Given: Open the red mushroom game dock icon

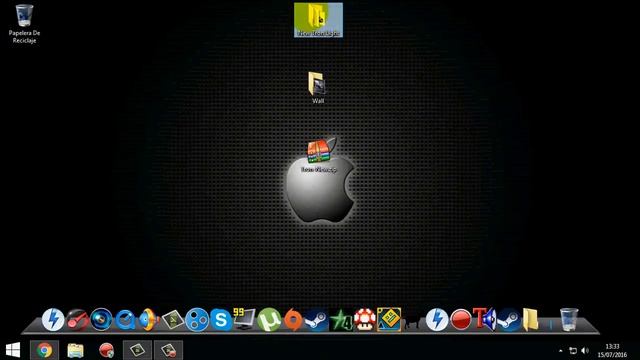Looking at the screenshot, I should tap(364, 320).
